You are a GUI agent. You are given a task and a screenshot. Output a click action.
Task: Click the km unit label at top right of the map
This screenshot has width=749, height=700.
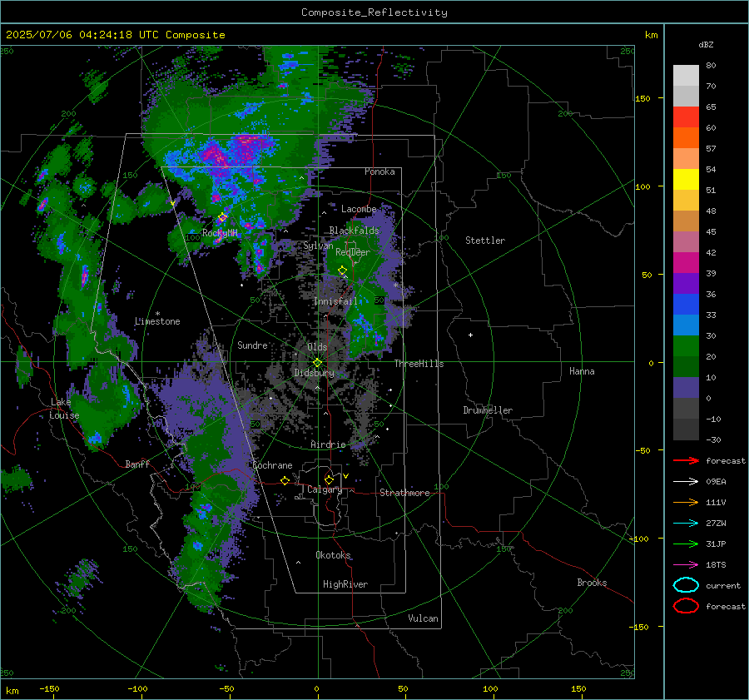coord(651,35)
